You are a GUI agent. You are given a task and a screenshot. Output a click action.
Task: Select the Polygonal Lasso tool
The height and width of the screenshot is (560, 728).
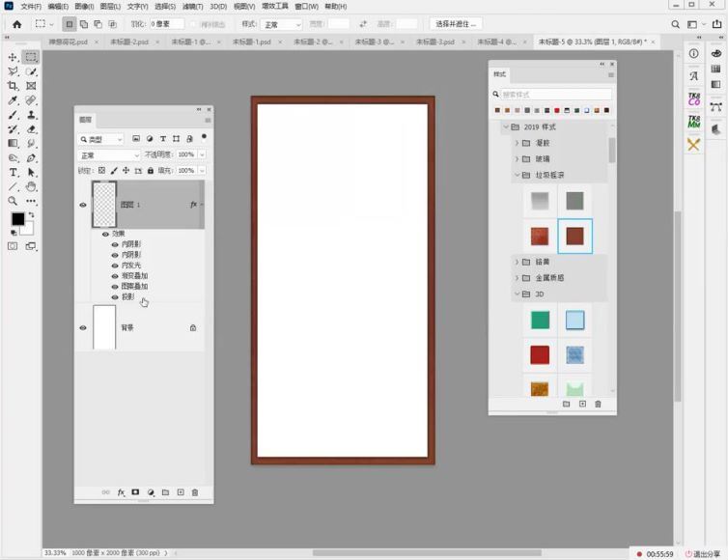(x=13, y=71)
